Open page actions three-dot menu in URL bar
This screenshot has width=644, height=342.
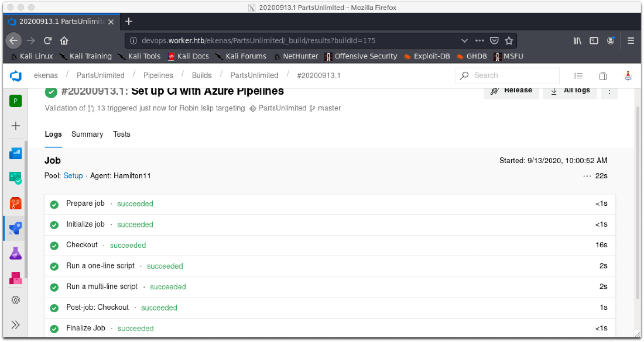tap(479, 40)
